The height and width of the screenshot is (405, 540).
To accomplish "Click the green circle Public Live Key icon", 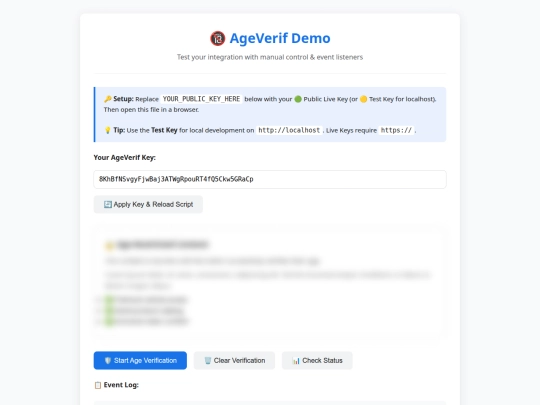I will pyautogui.click(x=298, y=99).
